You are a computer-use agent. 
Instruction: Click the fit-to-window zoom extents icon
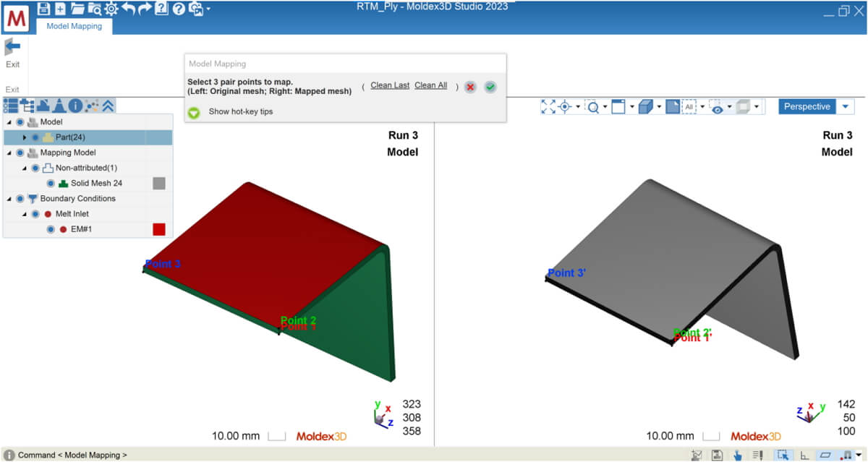548,107
